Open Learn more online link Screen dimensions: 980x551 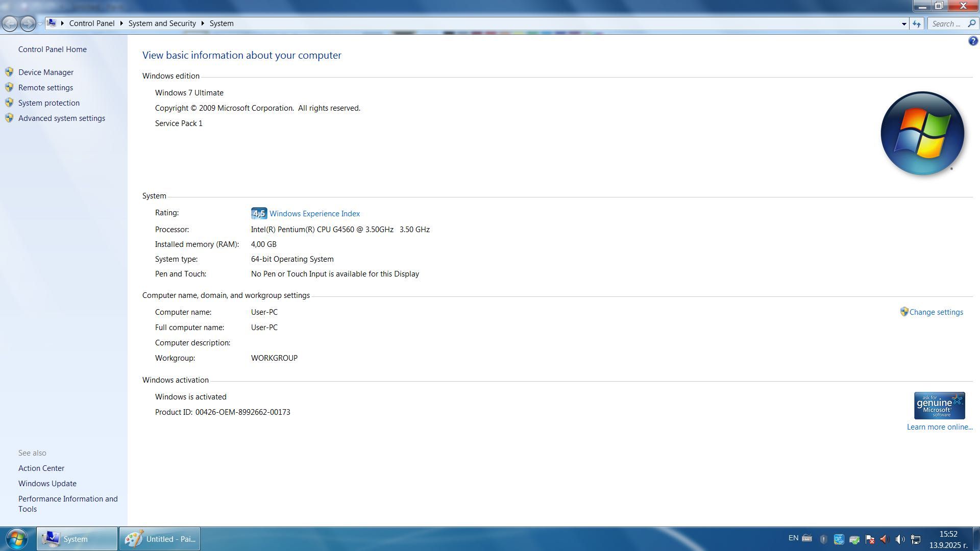click(x=940, y=427)
